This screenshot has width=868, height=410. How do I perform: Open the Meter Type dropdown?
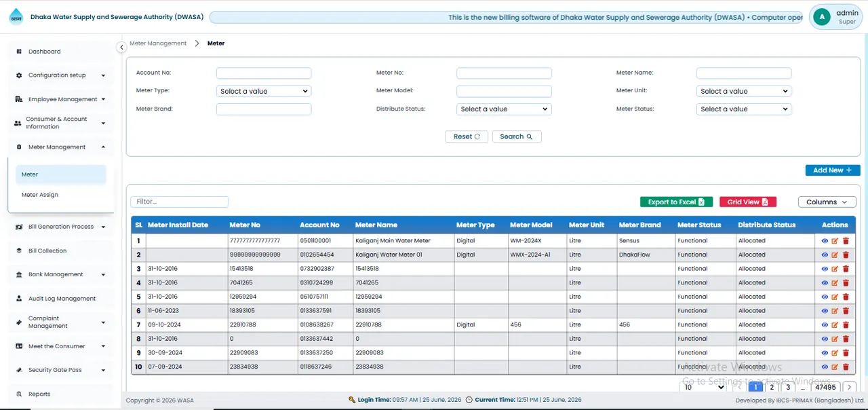(263, 91)
